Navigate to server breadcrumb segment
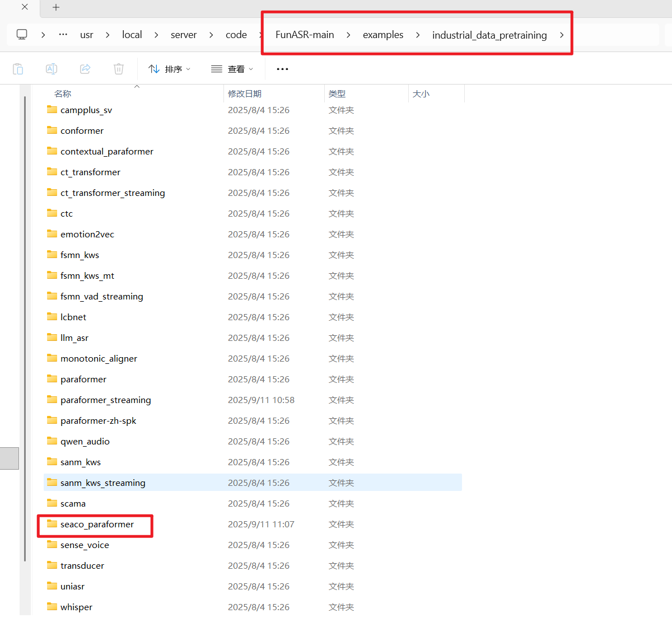672x618 pixels. click(x=184, y=35)
